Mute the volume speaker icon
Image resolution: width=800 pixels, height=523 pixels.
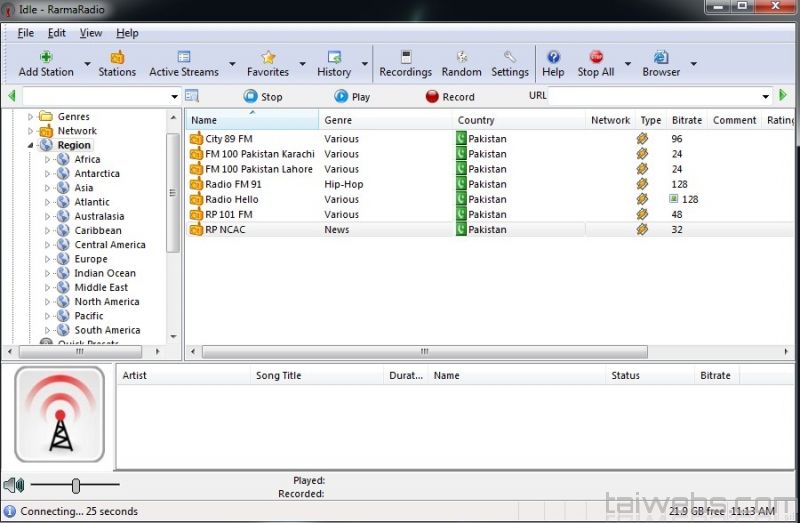13,486
